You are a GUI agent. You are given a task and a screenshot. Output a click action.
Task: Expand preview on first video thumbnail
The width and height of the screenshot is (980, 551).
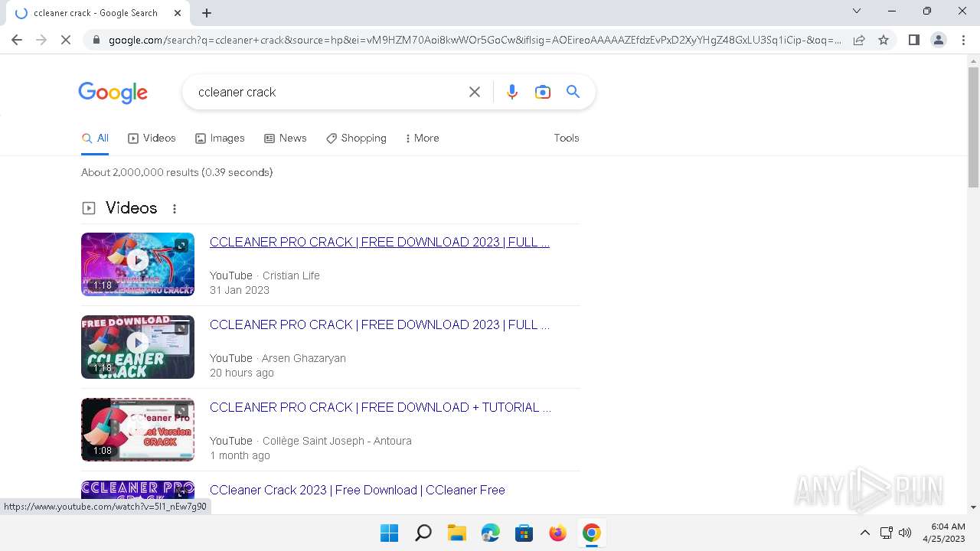(x=181, y=246)
